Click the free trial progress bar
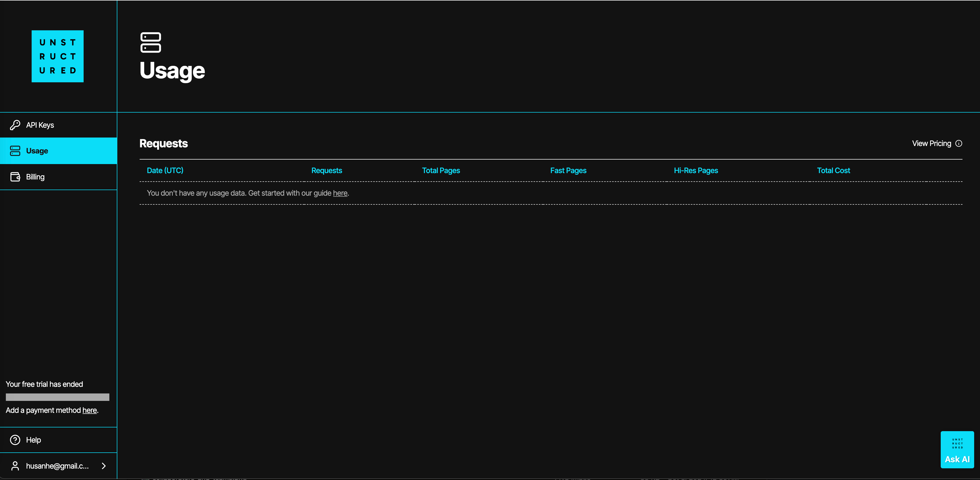This screenshot has height=480, width=980. [x=57, y=397]
